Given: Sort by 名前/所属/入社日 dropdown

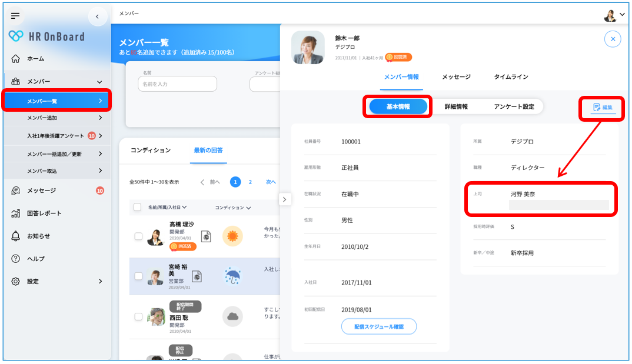Looking at the screenshot, I should point(167,208).
